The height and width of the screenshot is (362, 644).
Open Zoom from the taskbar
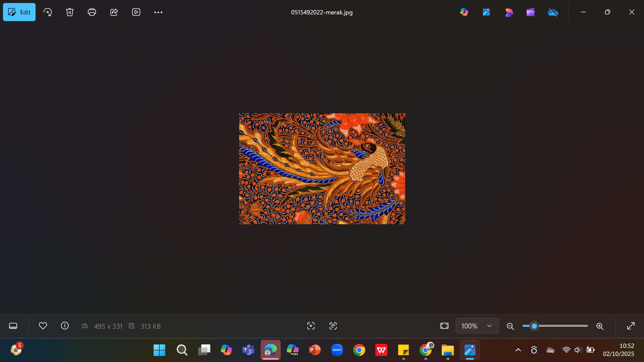337,350
